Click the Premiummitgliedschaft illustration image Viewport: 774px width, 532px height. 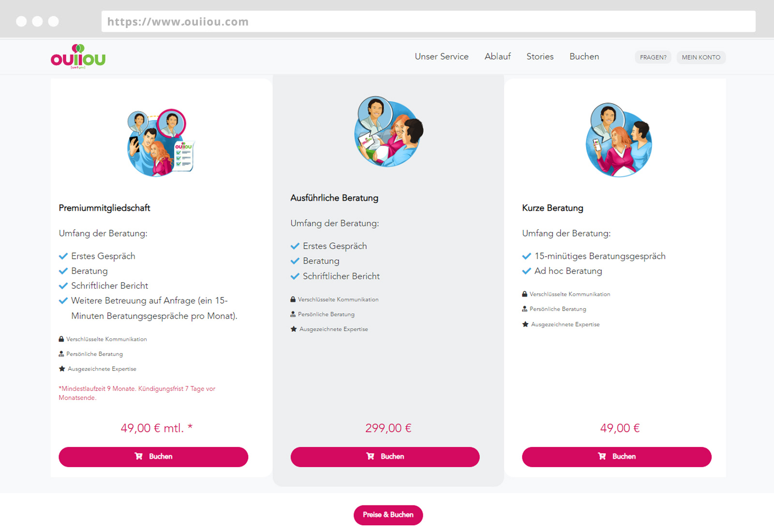[x=161, y=143]
